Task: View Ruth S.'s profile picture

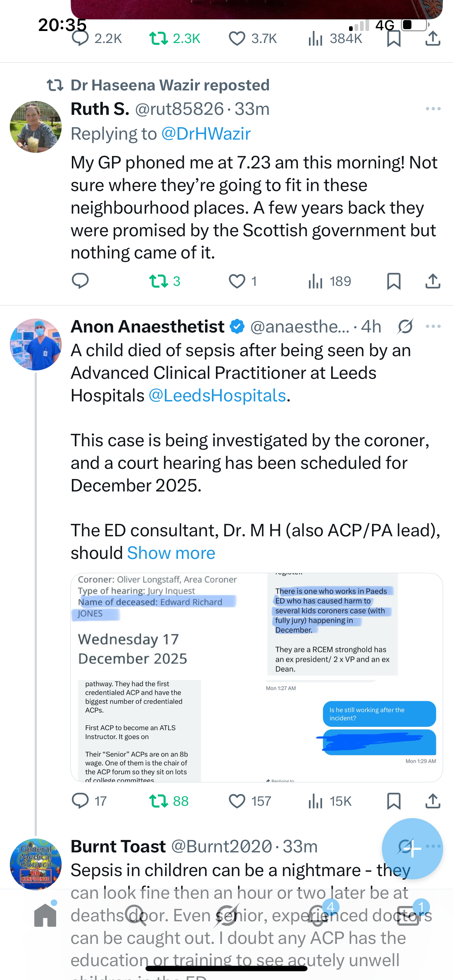Action: click(36, 127)
